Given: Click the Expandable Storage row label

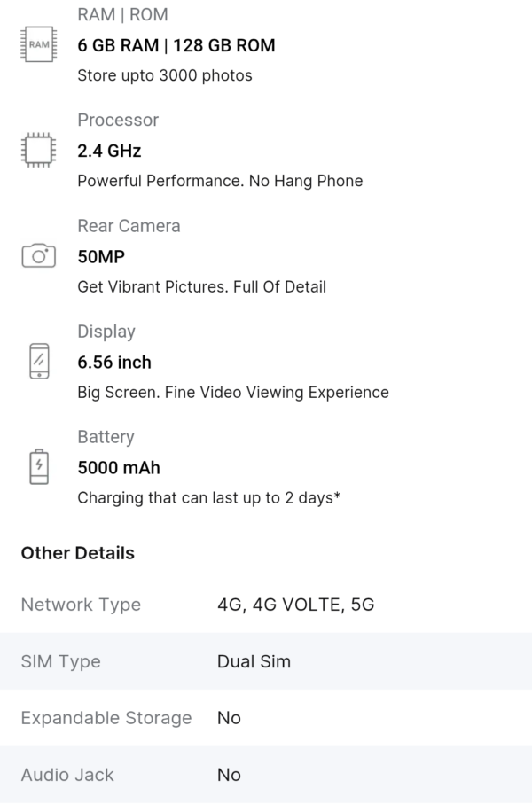Looking at the screenshot, I should click(106, 718).
